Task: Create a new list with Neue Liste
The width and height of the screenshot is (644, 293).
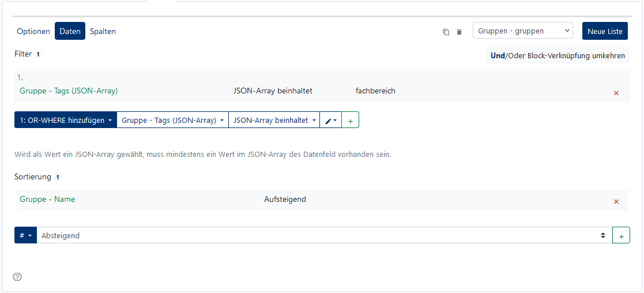Action: (x=605, y=31)
